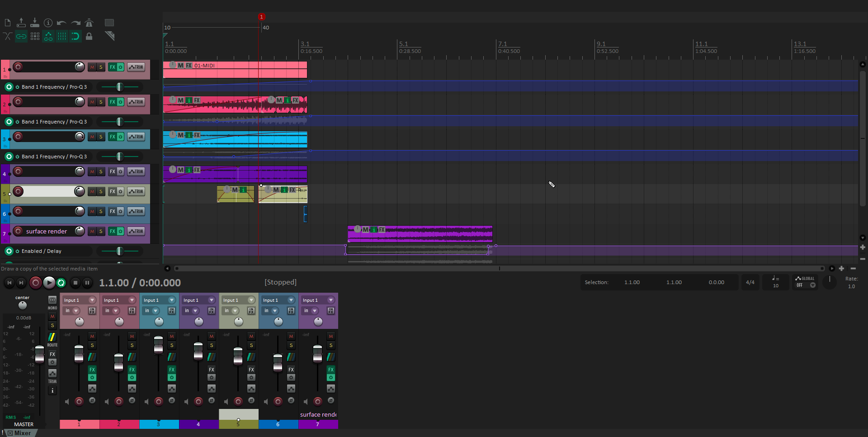
Task: Save the project with the download-arrow icon
Action: coord(35,23)
